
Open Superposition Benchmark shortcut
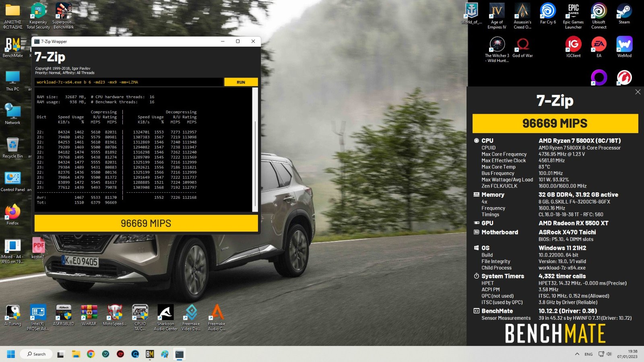coord(64,16)
